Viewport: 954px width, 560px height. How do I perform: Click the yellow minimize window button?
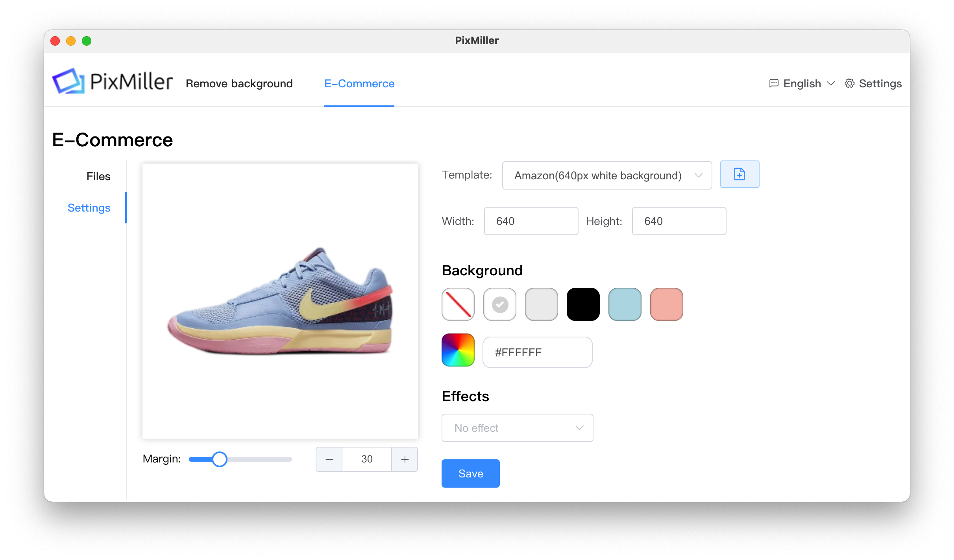point(71,41)
